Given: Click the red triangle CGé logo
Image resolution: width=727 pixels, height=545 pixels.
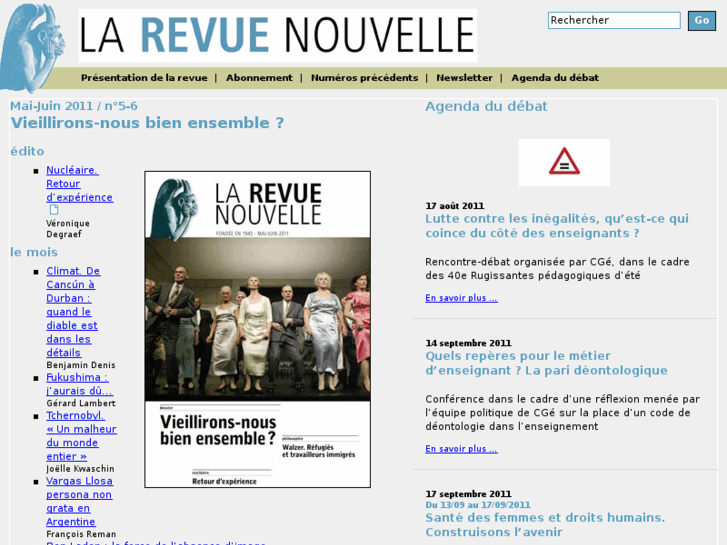Looking at the screenshot, I should pos(564,162).
